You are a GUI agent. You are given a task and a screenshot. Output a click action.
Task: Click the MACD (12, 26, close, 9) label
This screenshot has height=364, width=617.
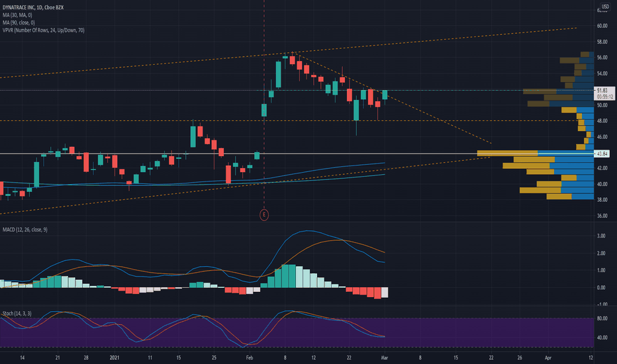(x=24, y=230)
